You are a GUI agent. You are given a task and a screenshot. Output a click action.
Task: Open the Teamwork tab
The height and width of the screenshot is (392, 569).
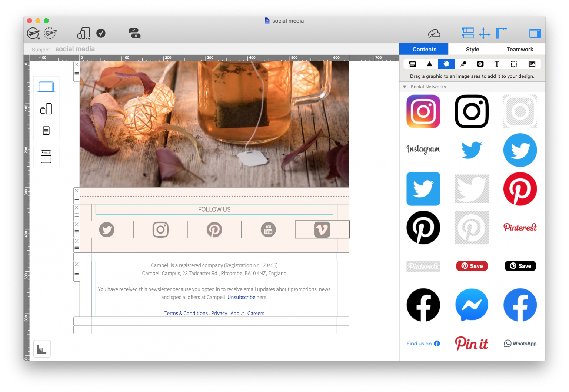tap(520, 49)
